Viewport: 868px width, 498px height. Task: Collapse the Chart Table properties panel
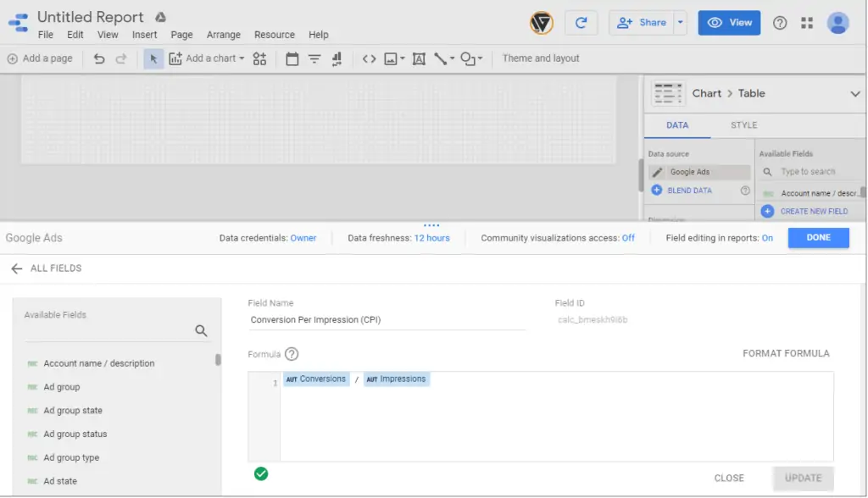coord(854,93)
